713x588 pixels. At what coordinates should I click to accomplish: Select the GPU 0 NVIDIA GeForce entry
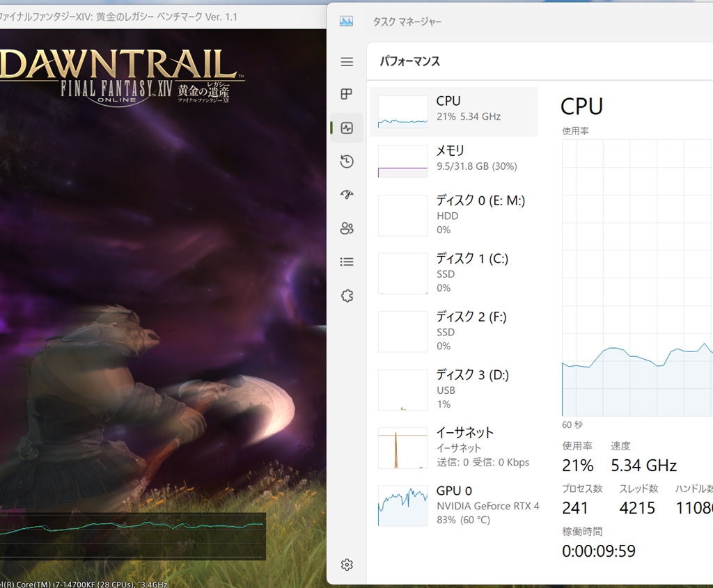click(453, 506)
